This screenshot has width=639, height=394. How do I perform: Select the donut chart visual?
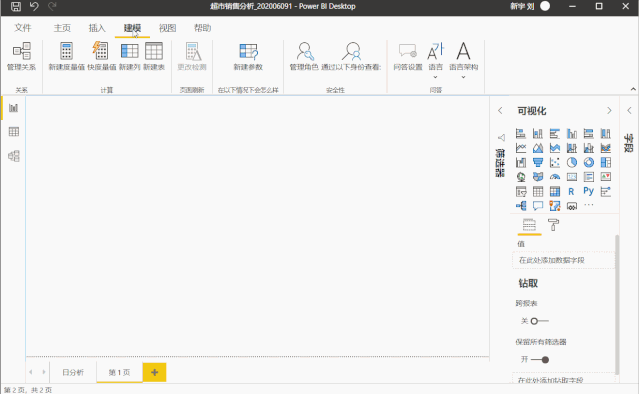588,163
